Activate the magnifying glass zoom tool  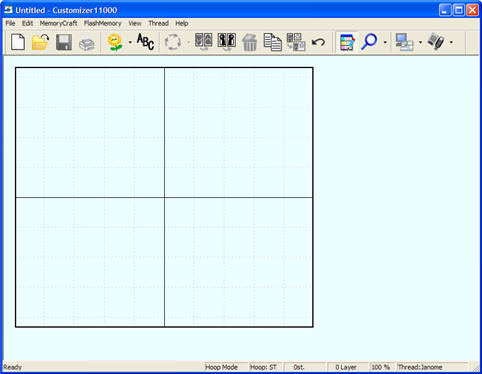369,42
